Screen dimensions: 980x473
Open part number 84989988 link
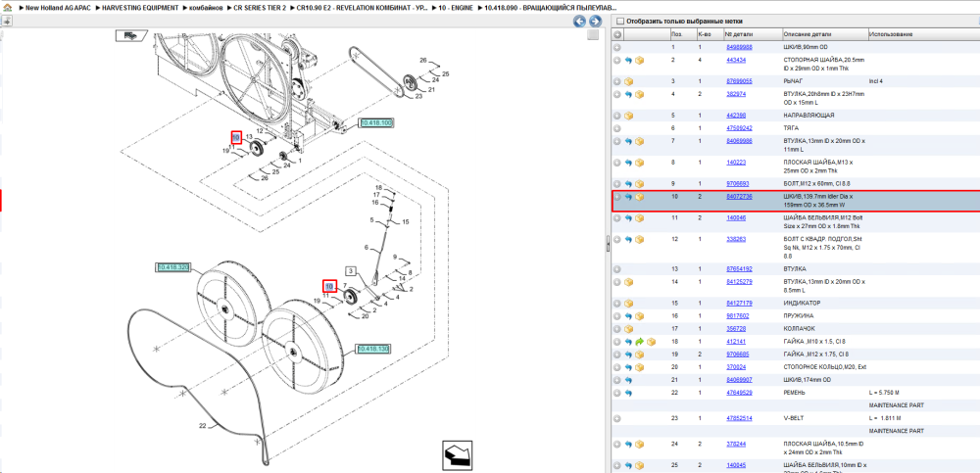coord(739,47)
